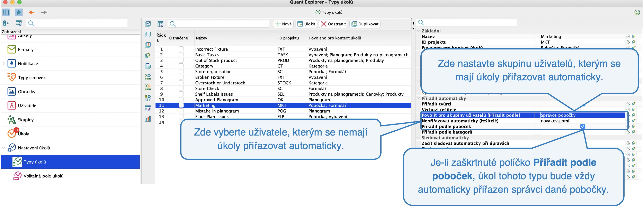Click the Správce pobočky value cell
The width and height of the screenshot is (644, 213).
pyautogui.click(x=582, y=115)
